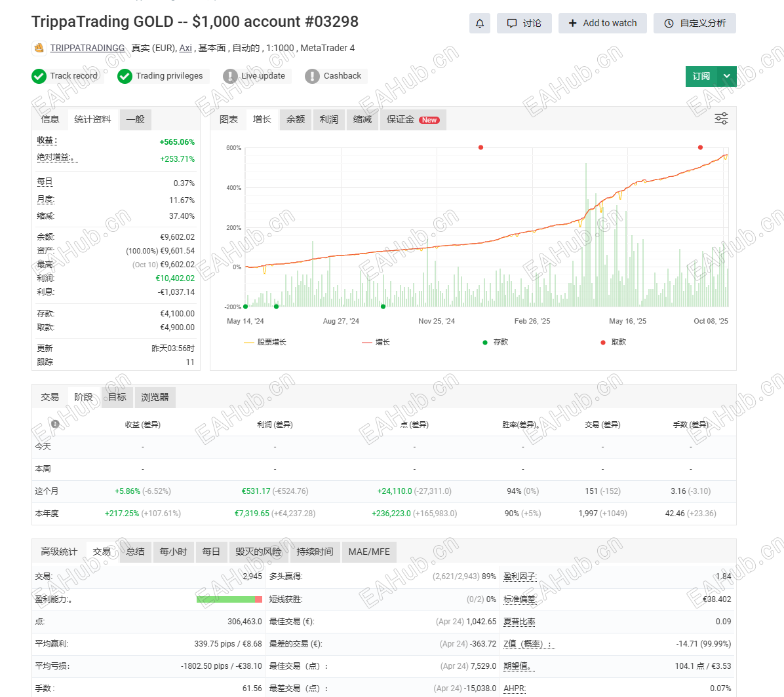Open the 缩减 drawdown tab
Image resolution: width=784 pixels, height=697 pixels.
pyautogui.click(x=363, y=119)
